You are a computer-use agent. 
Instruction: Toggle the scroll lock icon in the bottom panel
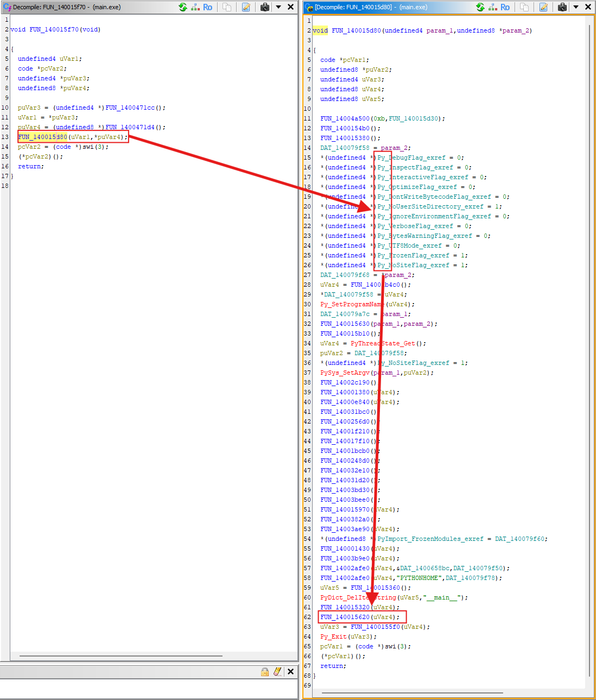pyautogui.click(x=265, y=672)
